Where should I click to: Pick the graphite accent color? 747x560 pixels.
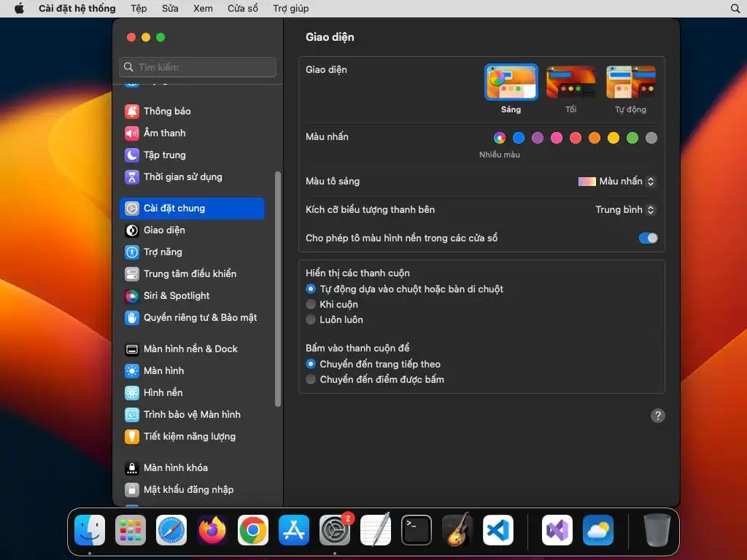point(651,138)
